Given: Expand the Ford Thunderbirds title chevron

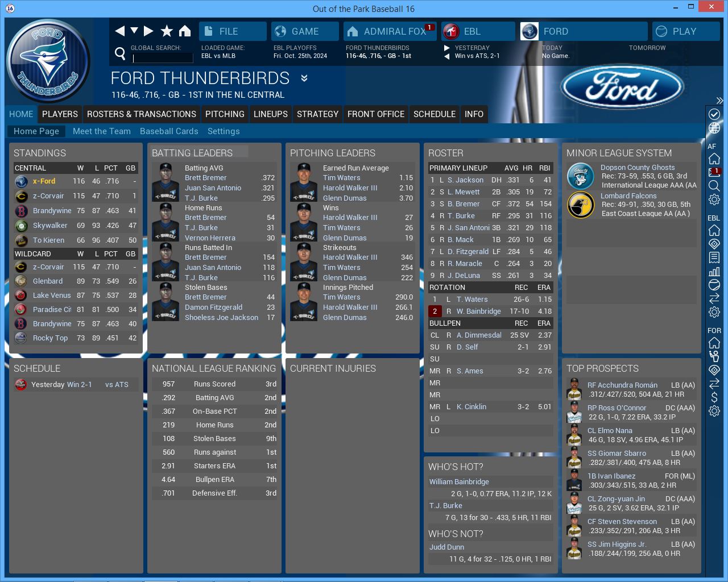Looking at the screenshot, I should 304,78.
